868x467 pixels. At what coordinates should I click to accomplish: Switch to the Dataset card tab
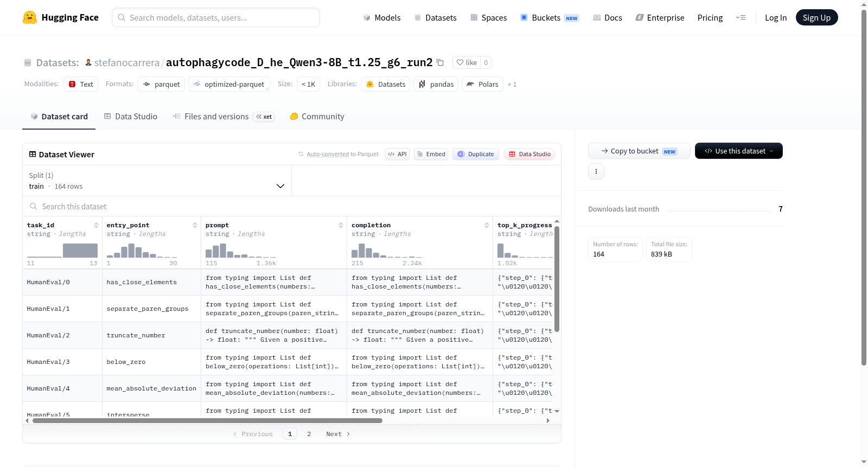tap(59, 116)
